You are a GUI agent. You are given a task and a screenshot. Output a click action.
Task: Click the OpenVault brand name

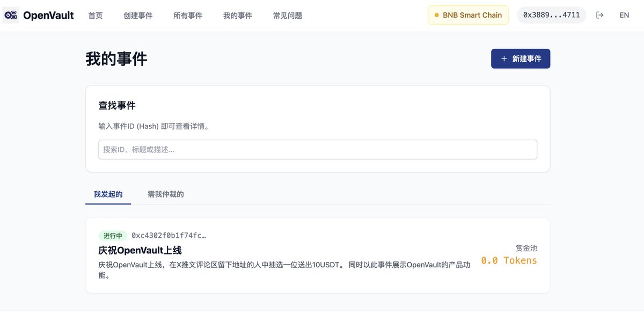pos(48,16)
